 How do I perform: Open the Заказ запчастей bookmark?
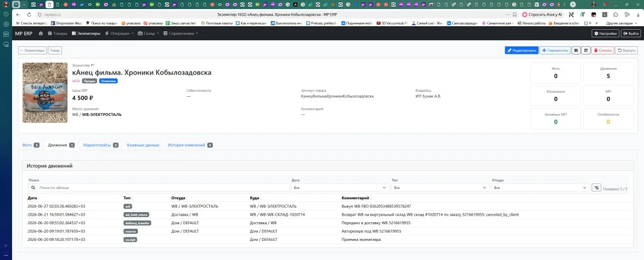click(x=181, y=23)
